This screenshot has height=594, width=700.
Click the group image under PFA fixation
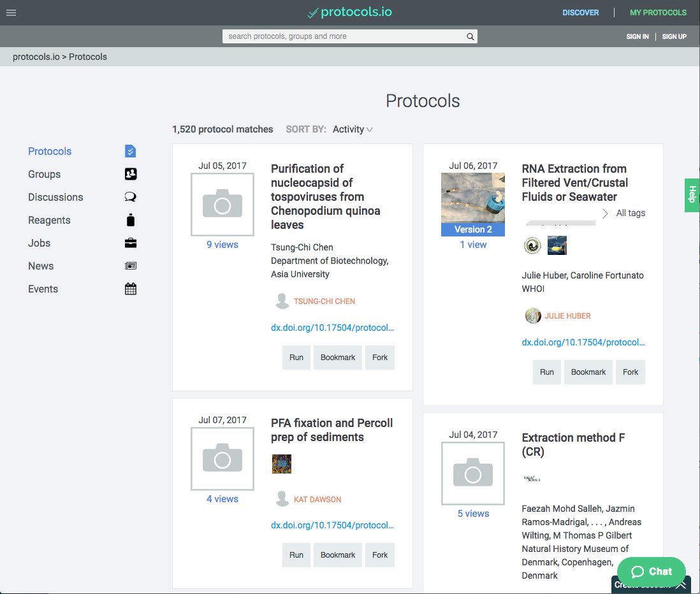pos(282,464)
